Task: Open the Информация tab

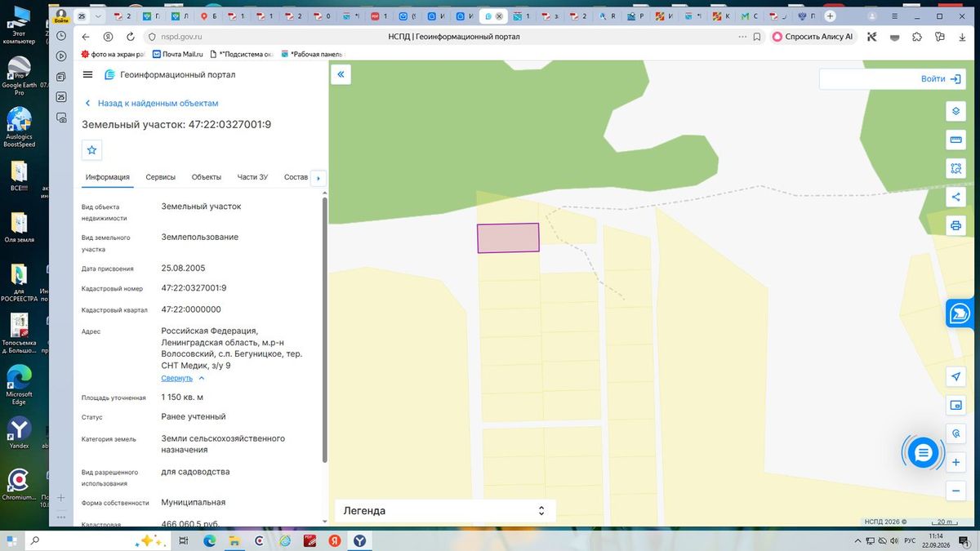Action: (x=108, y=177)
